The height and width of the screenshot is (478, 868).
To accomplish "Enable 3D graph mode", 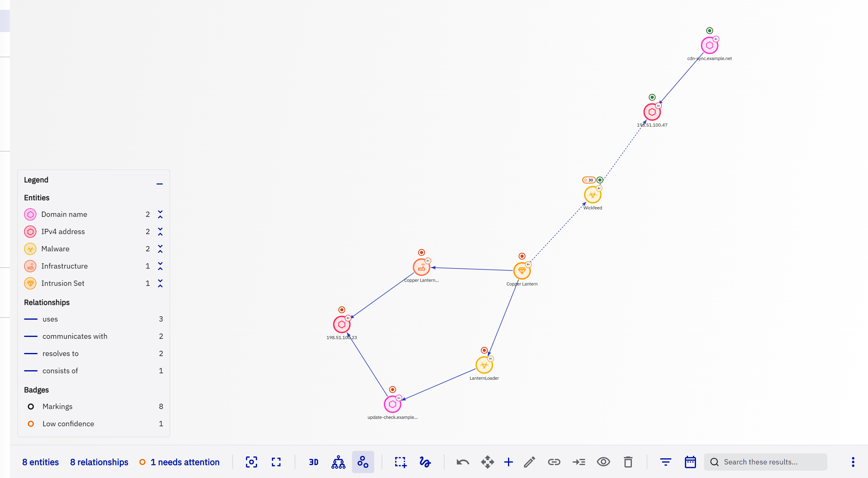I will (x=314, y=462).
